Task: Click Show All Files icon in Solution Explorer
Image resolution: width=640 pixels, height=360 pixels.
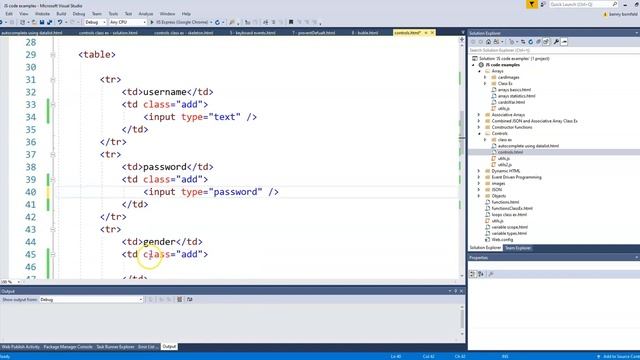Action: tap(546, 42)
